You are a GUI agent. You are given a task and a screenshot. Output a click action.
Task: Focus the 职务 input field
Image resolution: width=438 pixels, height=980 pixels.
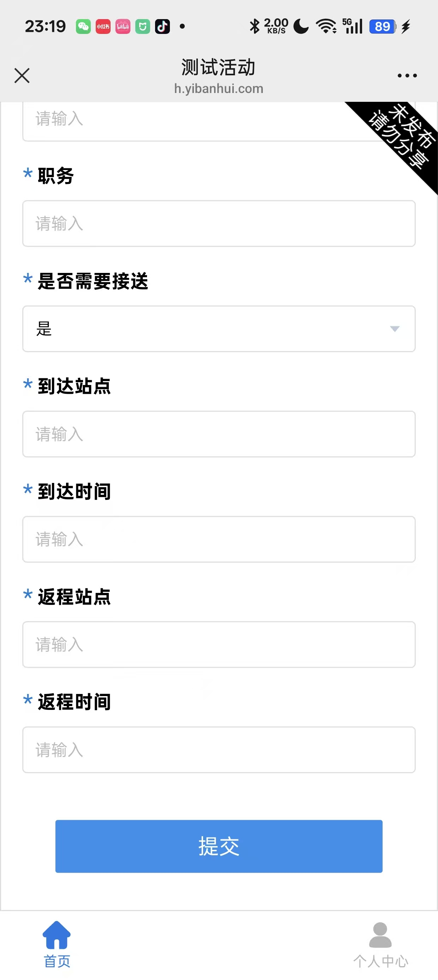(219, 224)
